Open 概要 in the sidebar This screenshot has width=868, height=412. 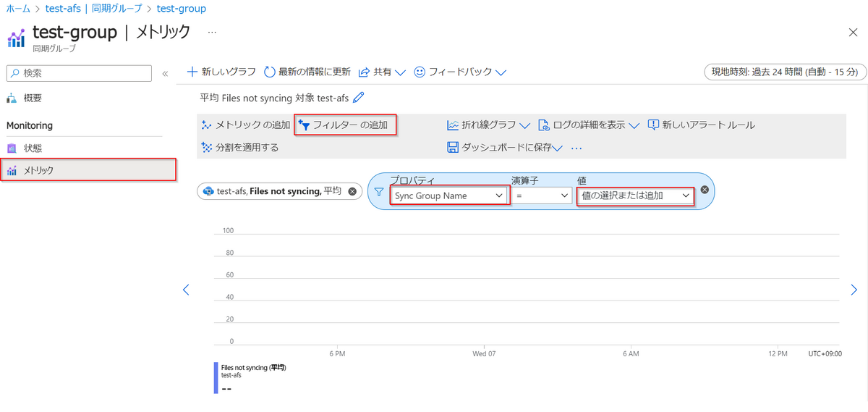(x=33, y=98)
